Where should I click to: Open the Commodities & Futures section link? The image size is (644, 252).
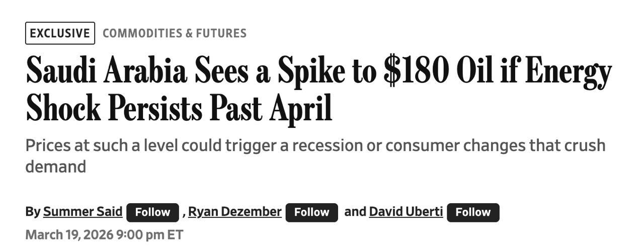[174, 33]
